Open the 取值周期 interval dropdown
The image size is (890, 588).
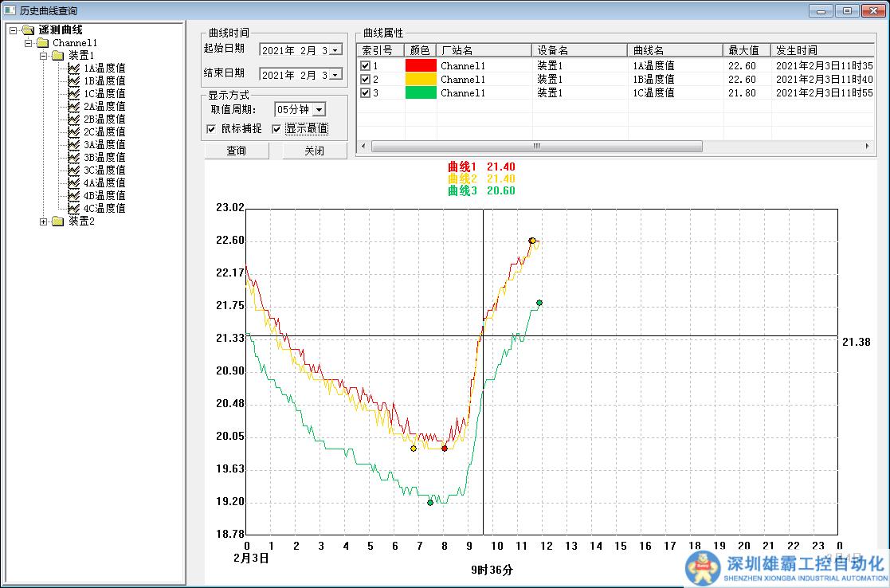[319, 110]
